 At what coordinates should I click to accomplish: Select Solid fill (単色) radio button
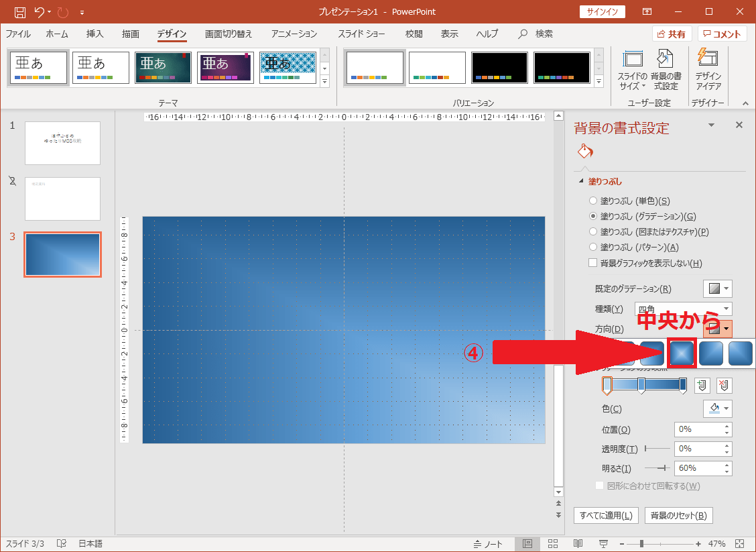coord(593,201)
